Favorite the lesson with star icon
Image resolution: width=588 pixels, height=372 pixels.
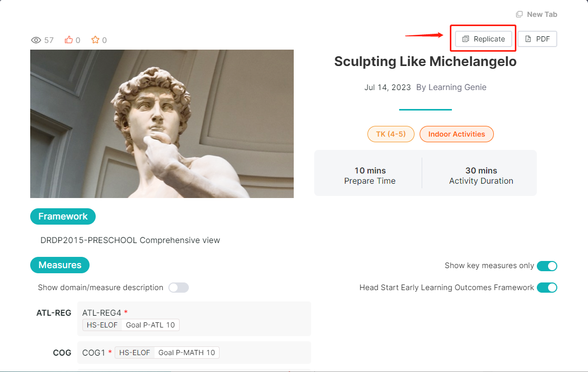pyautogui.click(x=95, y=40)
